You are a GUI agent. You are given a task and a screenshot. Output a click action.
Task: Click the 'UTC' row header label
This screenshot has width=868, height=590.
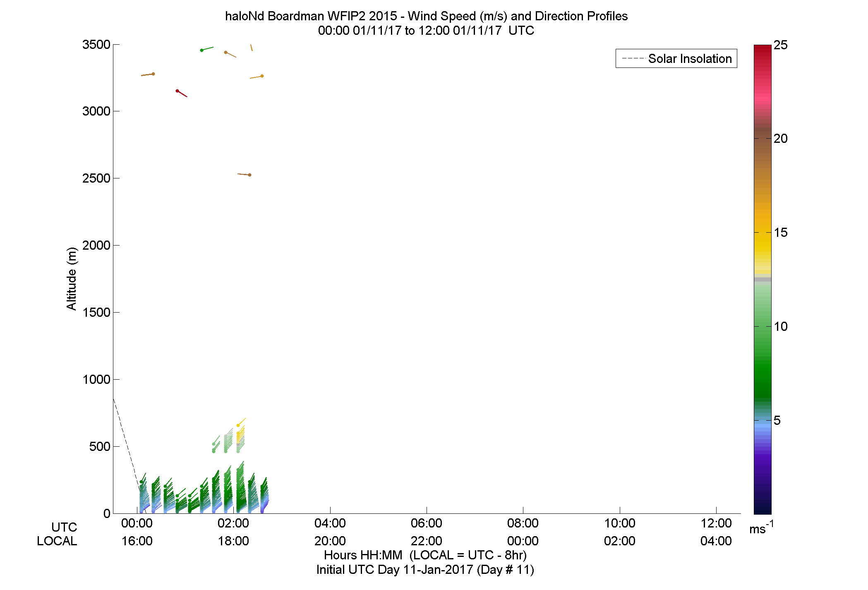(64, 527)
